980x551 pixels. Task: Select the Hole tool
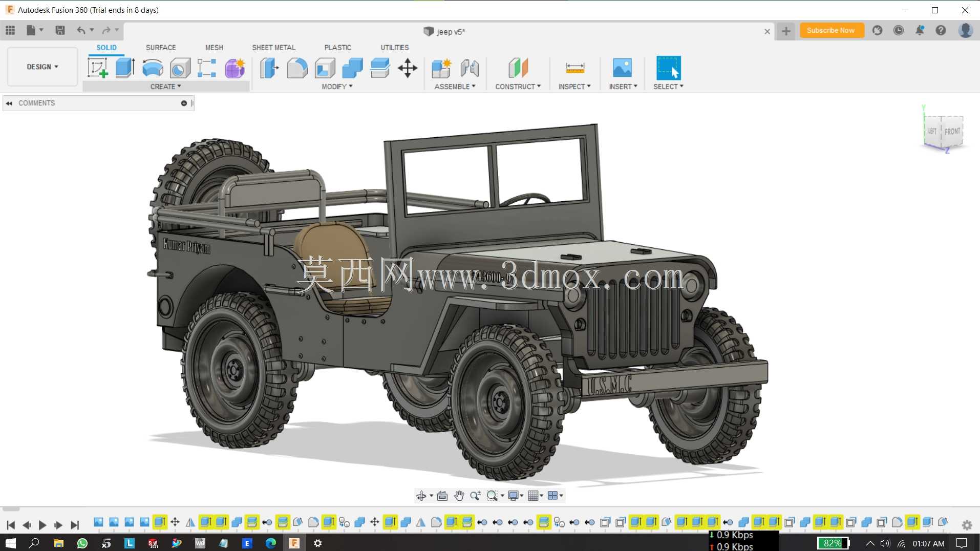[180, 68]
